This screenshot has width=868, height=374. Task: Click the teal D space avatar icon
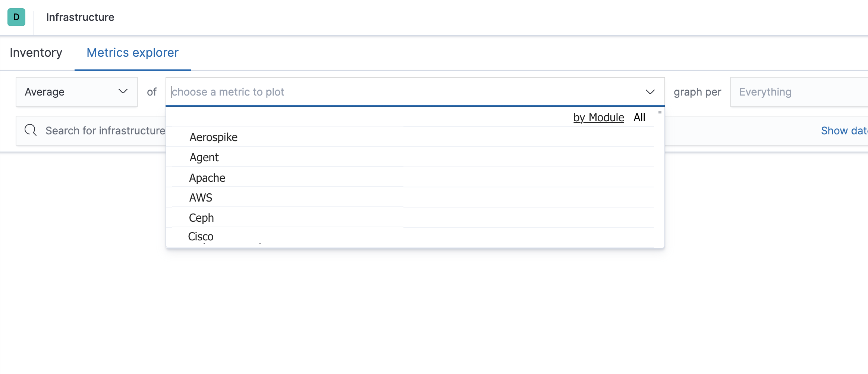point(16,17)
